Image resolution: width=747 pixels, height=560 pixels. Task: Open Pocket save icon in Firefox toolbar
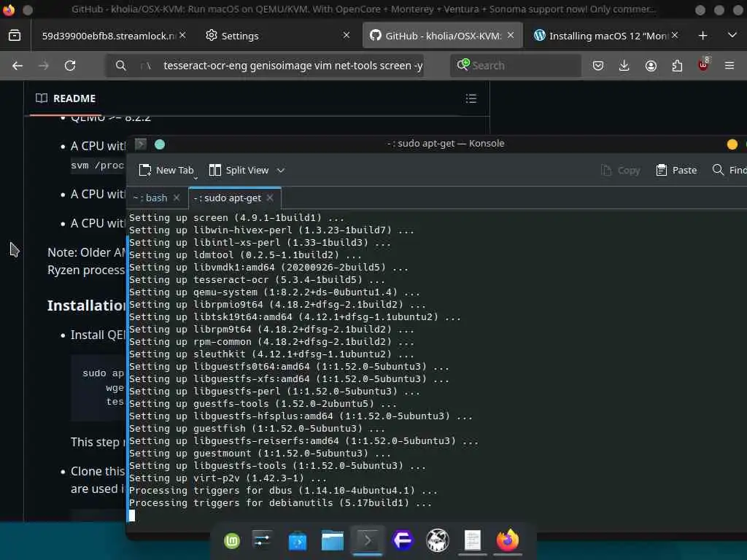click(598, 66)
